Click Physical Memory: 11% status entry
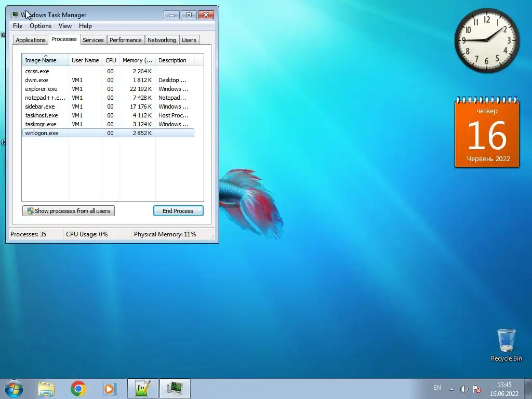 (x=165, y=234)
